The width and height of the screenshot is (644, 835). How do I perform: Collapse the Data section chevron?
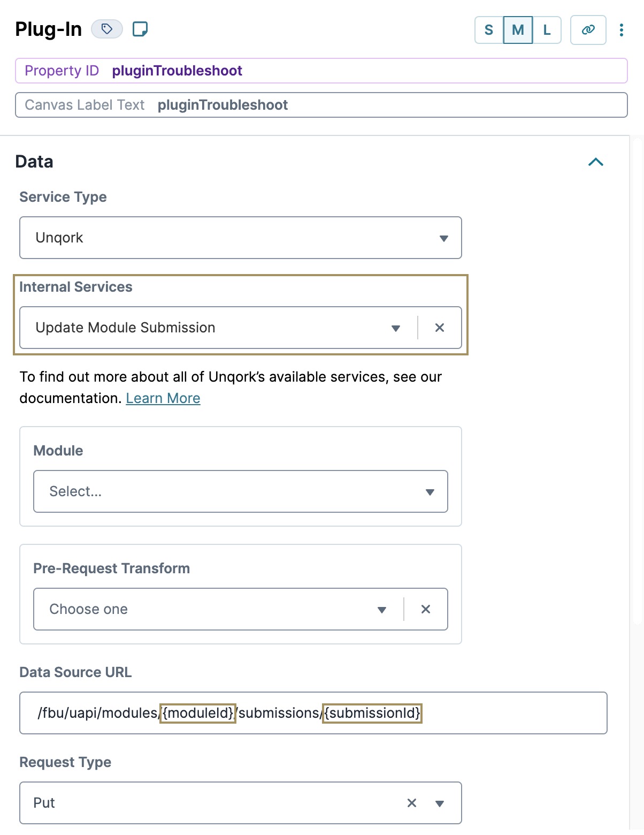(x=596, y=162)
